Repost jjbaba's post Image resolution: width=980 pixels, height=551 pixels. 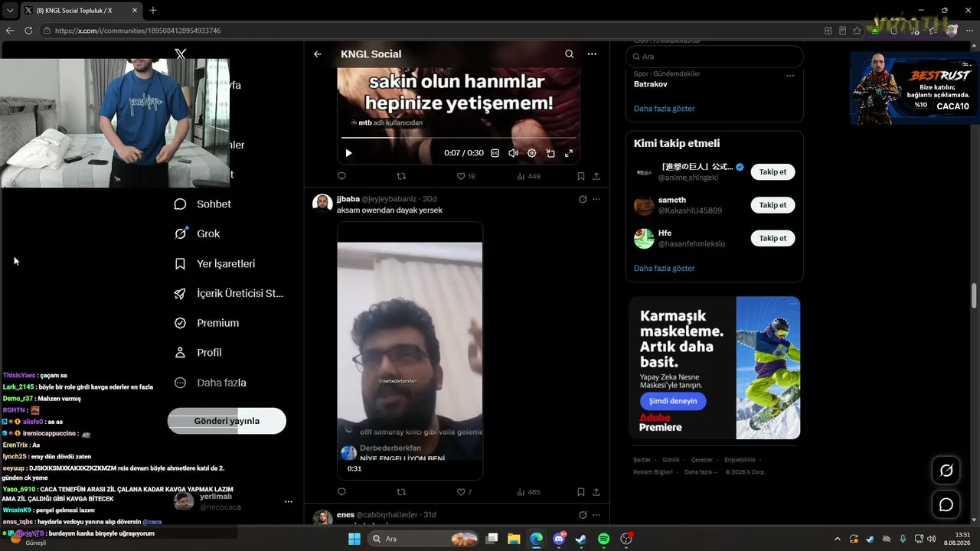tap(401, 492)
